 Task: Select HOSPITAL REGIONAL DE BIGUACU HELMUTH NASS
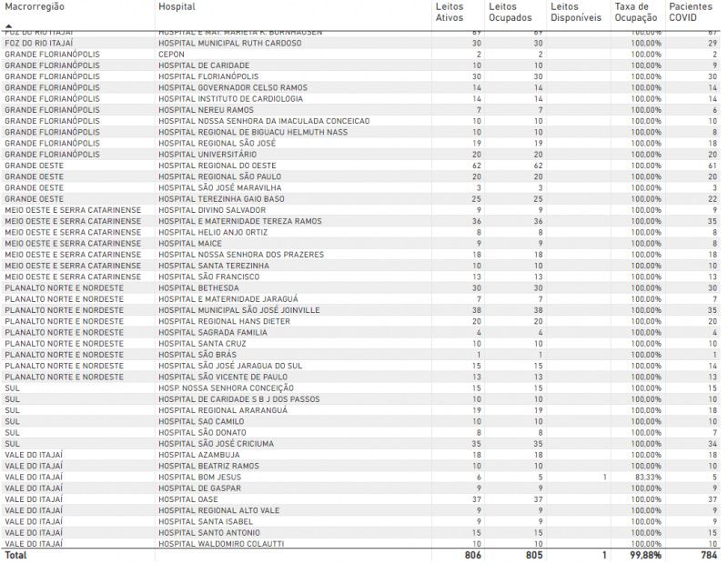tap(253, 132)
